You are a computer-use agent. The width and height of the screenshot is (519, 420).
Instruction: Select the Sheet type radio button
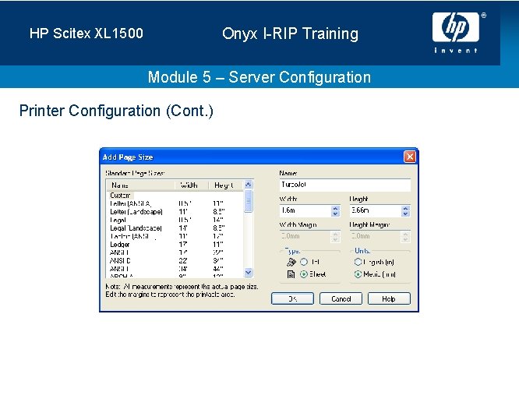click(304, 274)
